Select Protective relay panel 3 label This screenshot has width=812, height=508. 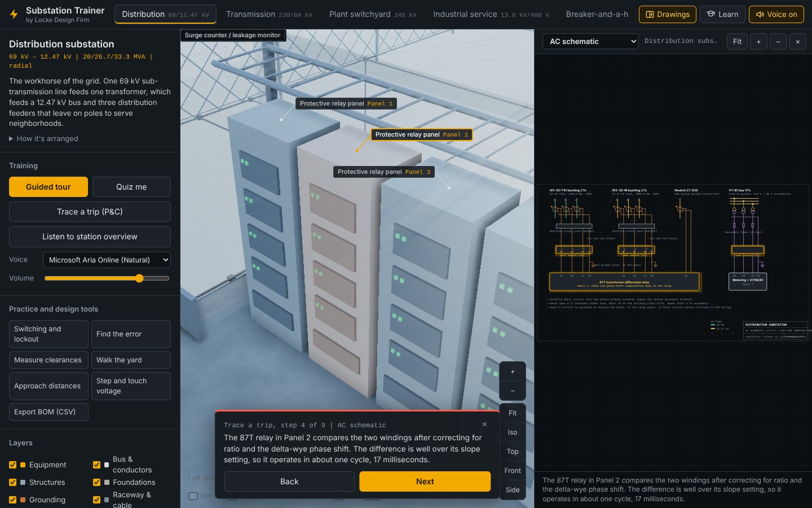pos(384,172)
